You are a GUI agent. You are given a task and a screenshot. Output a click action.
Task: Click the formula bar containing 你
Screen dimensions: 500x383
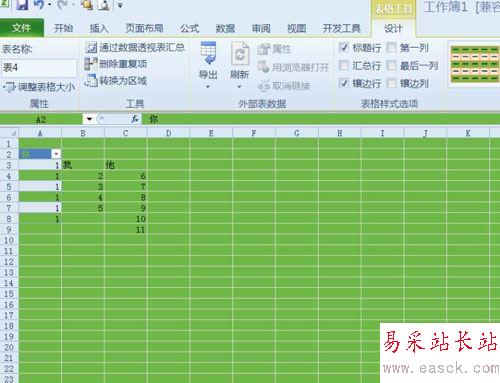tap(321, 119)
